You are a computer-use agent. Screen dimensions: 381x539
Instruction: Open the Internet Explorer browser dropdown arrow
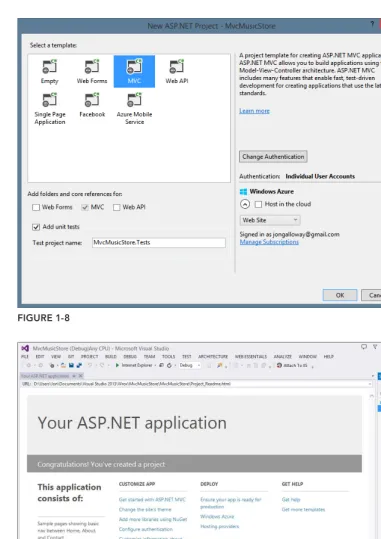[x=155, y=365]
